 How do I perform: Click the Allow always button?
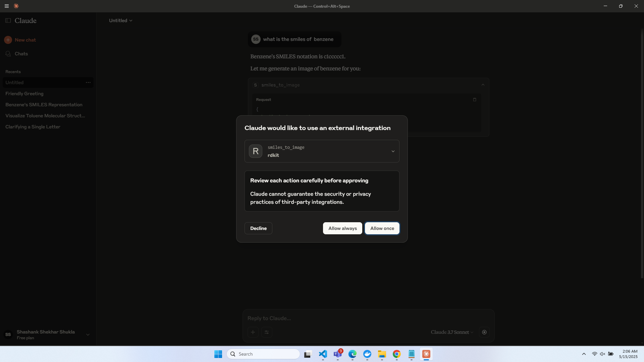342,228
